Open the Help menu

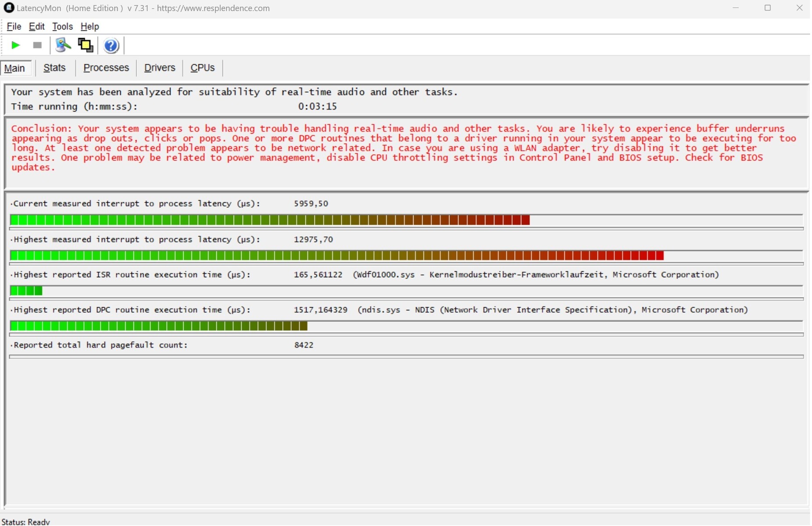point(90,26)
